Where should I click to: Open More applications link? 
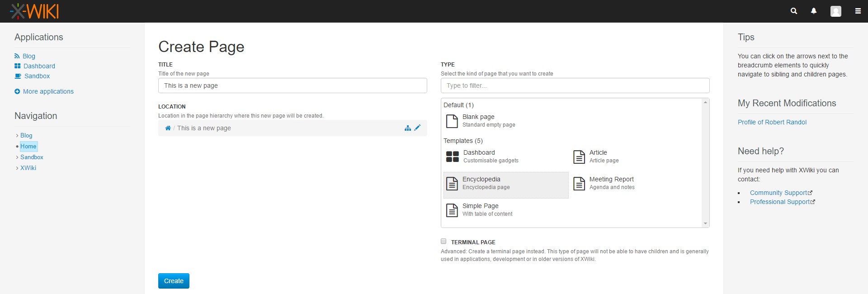[48, 91]
